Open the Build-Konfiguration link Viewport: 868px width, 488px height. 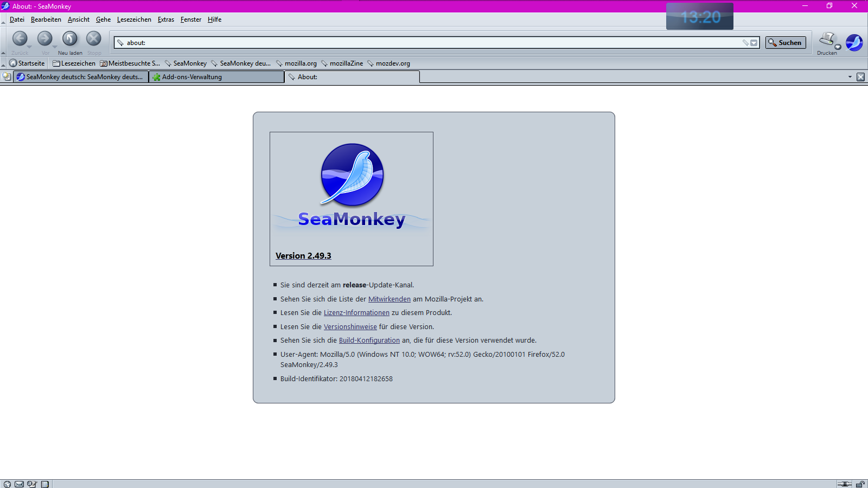coord(369,341)
